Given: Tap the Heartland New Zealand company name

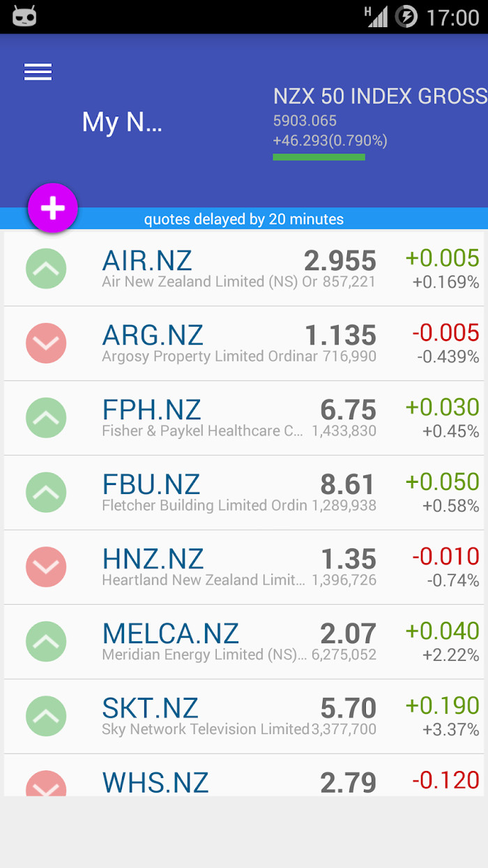Looking at the screenshot, I should 204,580.
